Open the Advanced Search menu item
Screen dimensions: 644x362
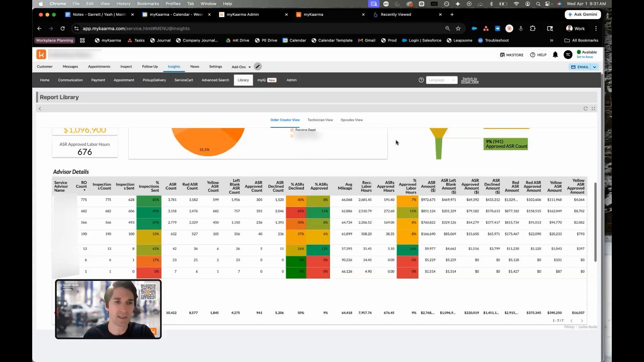coord(215,80)
